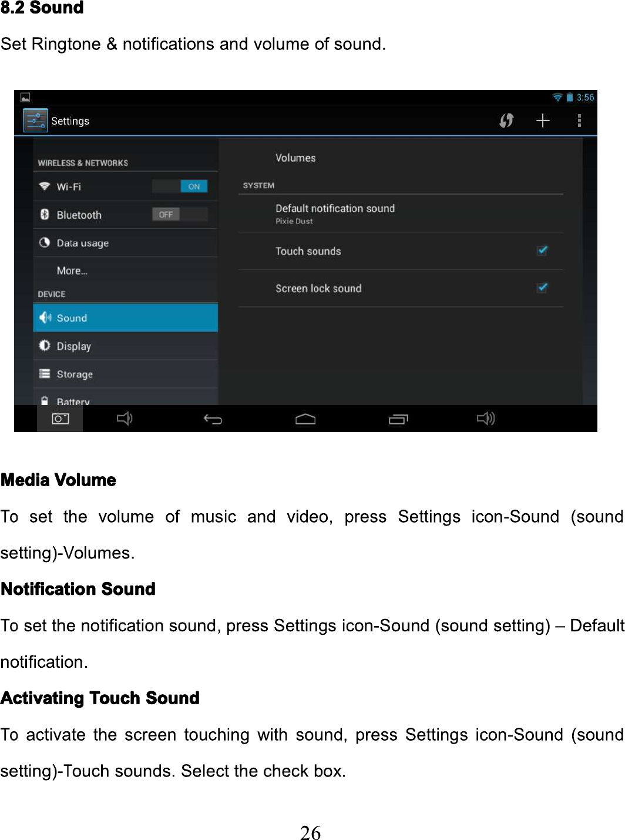Tap the Display brightness icon in sidebar

pos(45,346)
